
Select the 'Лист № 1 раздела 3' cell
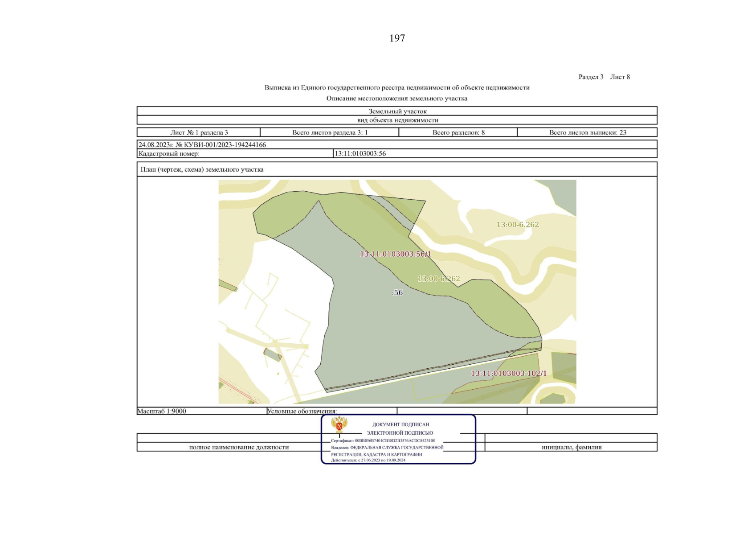pyautogui.click(x=199, y=132)
